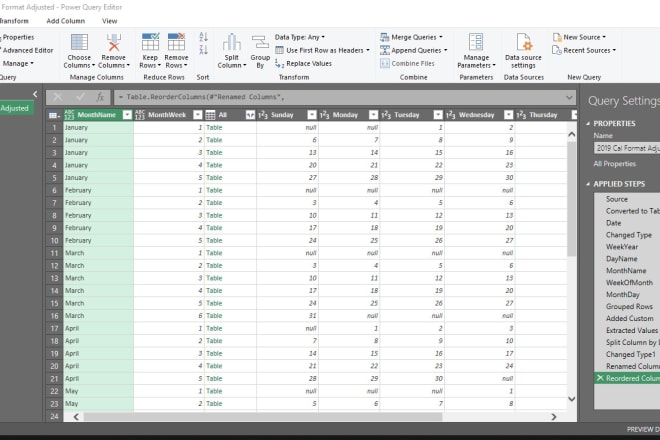The image size is (660, 440).
Task: Click the New Source icon
Action: [x=557, y=37]
